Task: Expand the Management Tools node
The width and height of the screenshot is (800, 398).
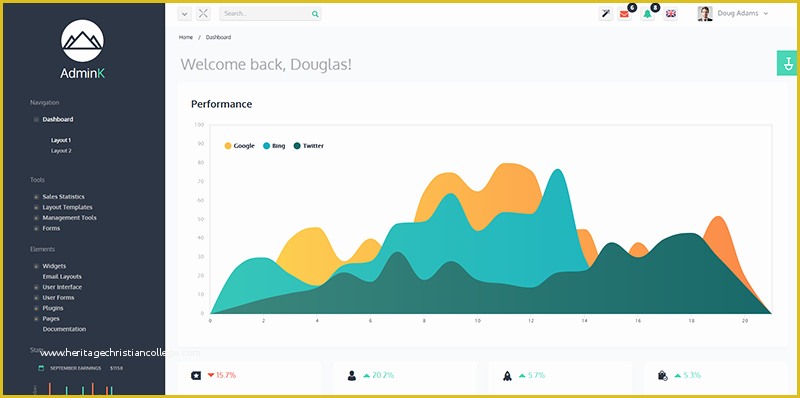Action: click(36, 218)
